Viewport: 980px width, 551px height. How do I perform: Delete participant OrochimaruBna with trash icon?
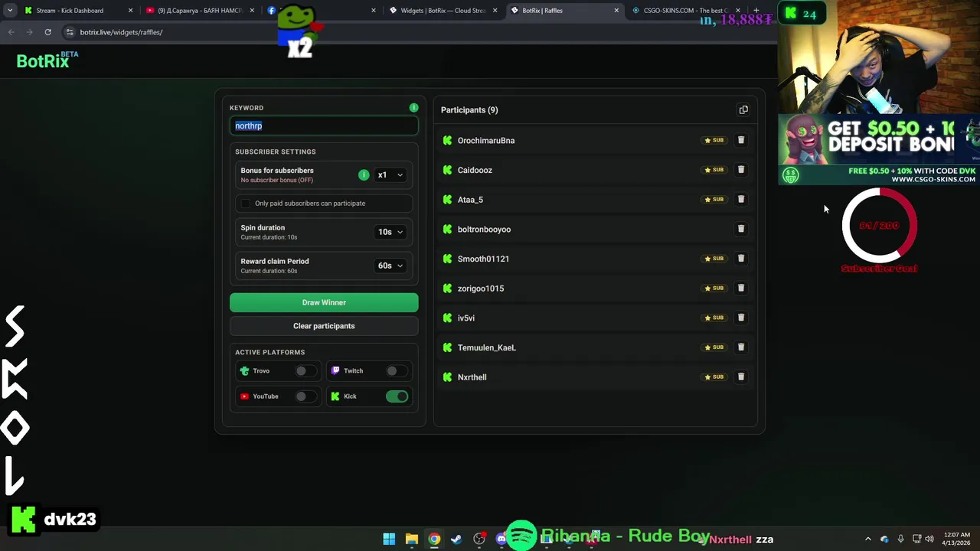click(x=740, y=140)
